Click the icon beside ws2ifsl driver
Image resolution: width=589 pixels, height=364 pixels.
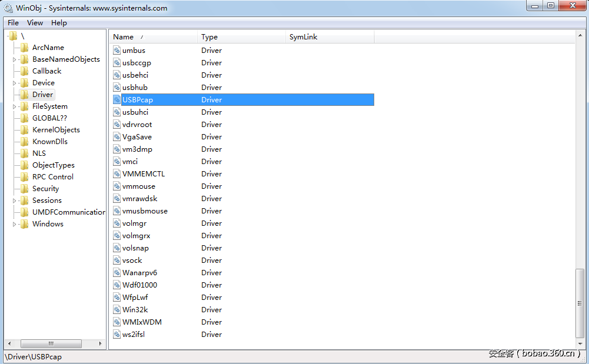pyautogui.click(x=117, y=335)
